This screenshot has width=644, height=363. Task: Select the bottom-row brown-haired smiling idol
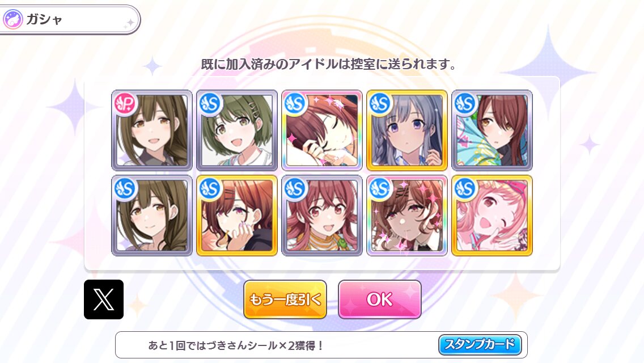click(152, 216)
